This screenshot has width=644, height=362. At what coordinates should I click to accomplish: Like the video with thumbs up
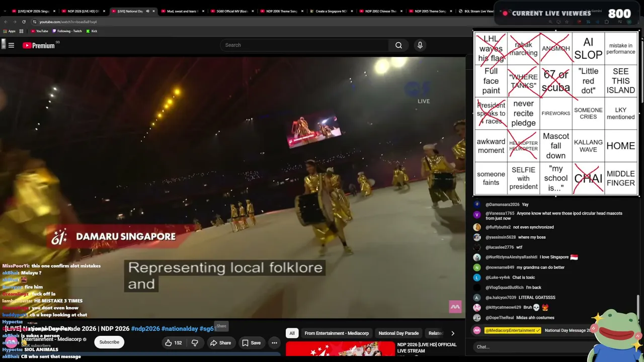click(173, 343)
